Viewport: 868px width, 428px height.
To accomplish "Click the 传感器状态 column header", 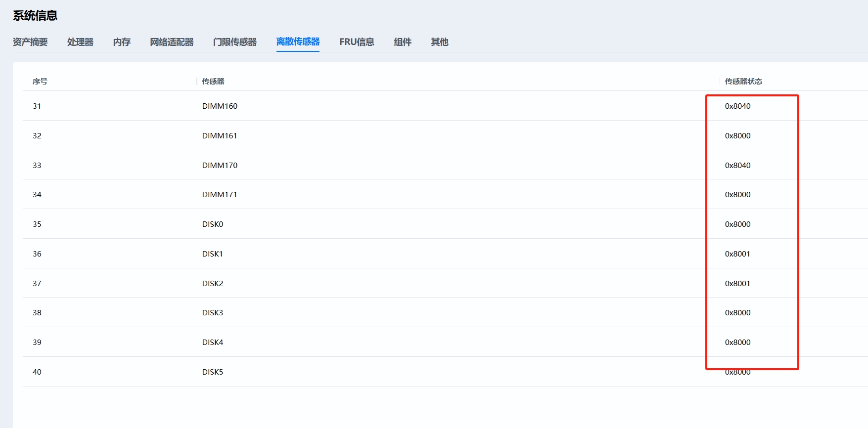I will [743, 82].
